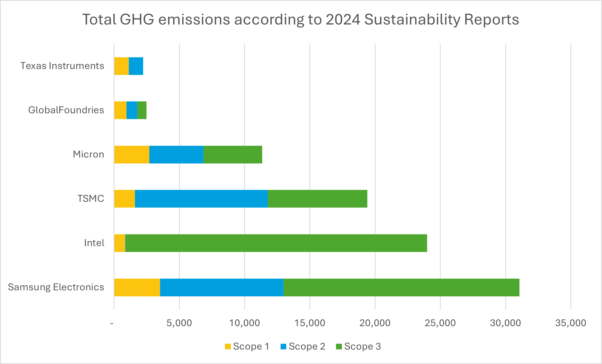Screen dimensions: 602x364
Task: Click the green Scope 3 legend swatch
Action: coord(339,347)
